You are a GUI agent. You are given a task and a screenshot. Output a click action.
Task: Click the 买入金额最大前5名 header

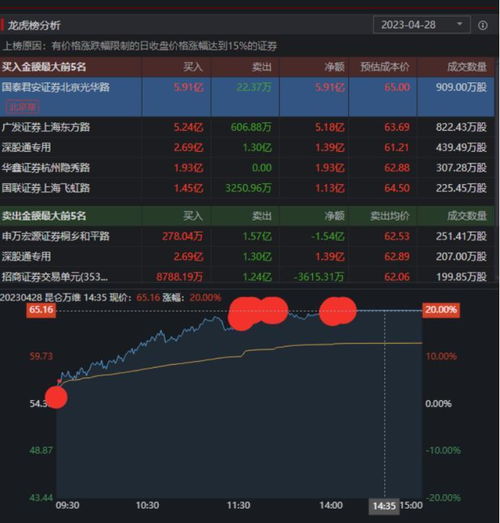click(x=44, y=67)
